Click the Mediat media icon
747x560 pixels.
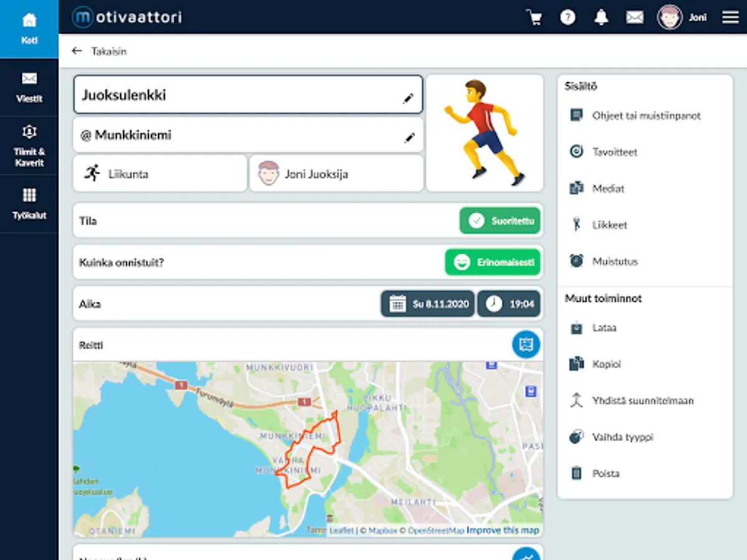point(576,188)
